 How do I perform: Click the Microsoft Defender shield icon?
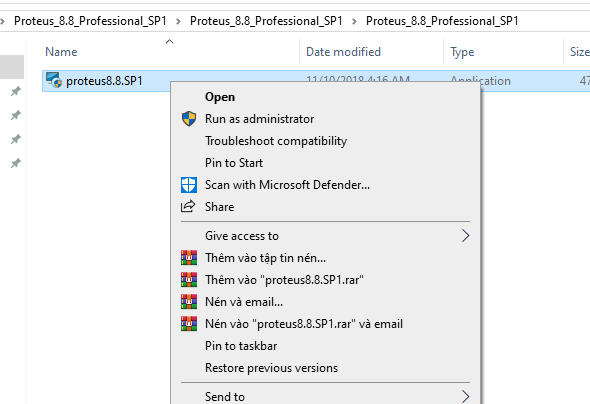189,185
